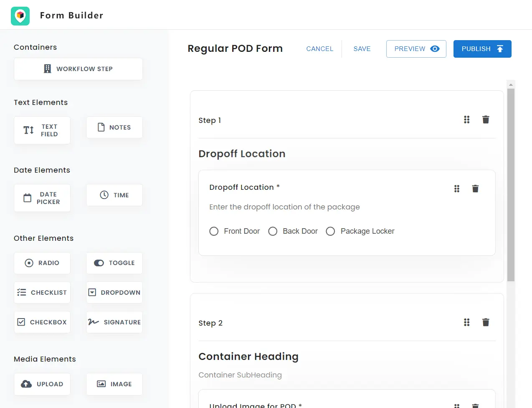Add an Image element

click(x=114, y=384)
